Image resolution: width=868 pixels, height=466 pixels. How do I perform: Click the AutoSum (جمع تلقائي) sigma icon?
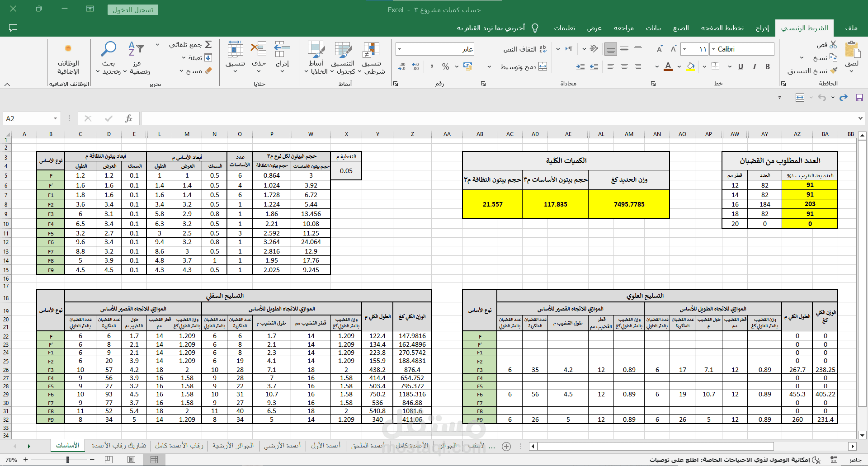pos(208,44)
